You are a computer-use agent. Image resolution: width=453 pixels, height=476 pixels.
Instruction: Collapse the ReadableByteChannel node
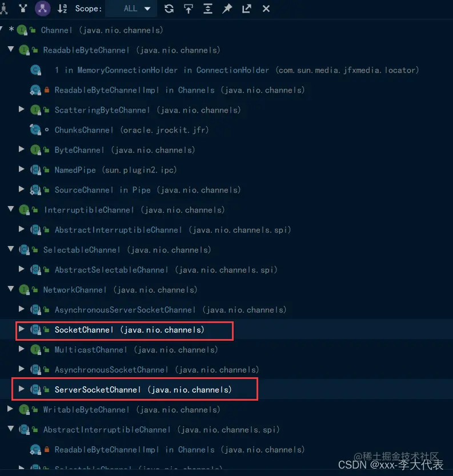(11, 49)
